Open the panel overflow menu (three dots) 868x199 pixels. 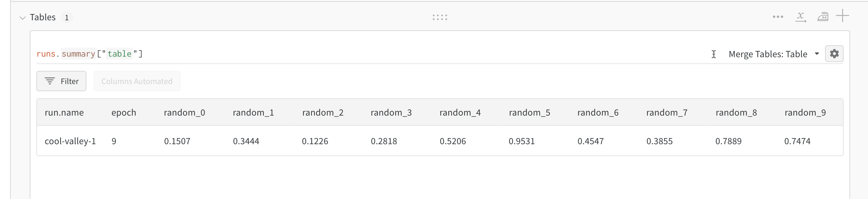[x=778, y=16]
